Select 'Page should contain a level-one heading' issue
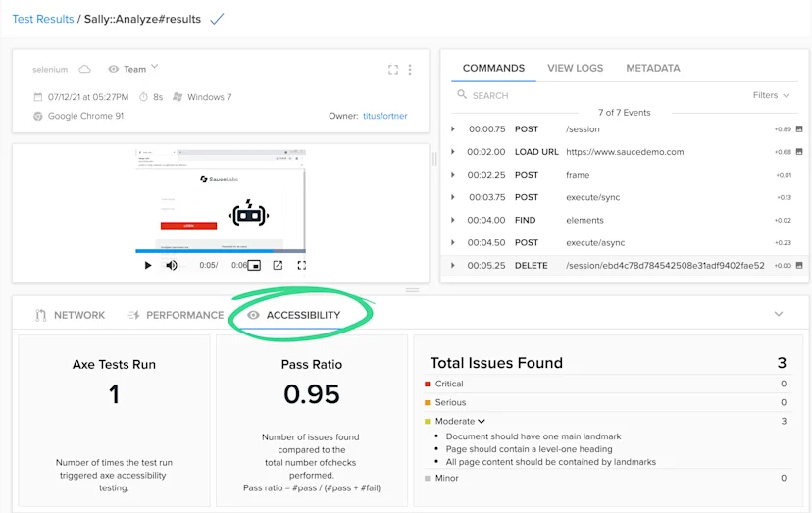Viewport: 812px width, 513px height. [529, 449]
